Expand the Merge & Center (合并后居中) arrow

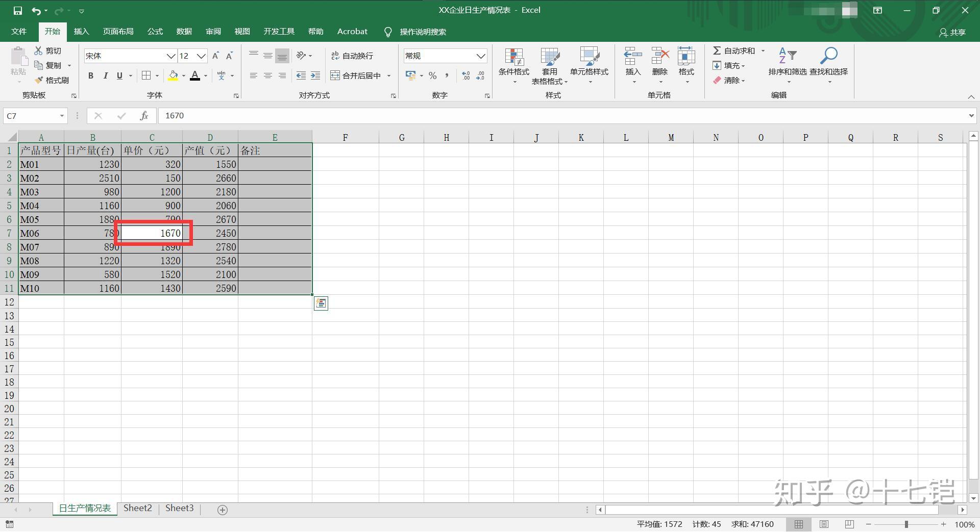coord(389,75)
